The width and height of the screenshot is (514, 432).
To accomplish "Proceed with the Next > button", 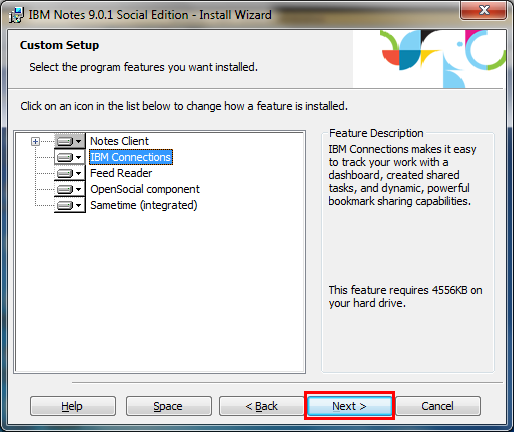I will (349, 406).
